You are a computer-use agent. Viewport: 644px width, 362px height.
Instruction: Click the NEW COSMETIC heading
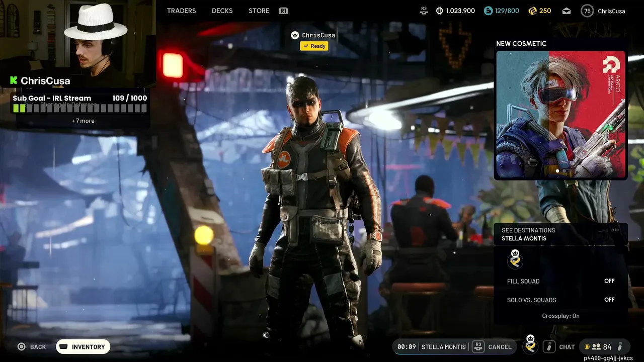pos(521,44)
